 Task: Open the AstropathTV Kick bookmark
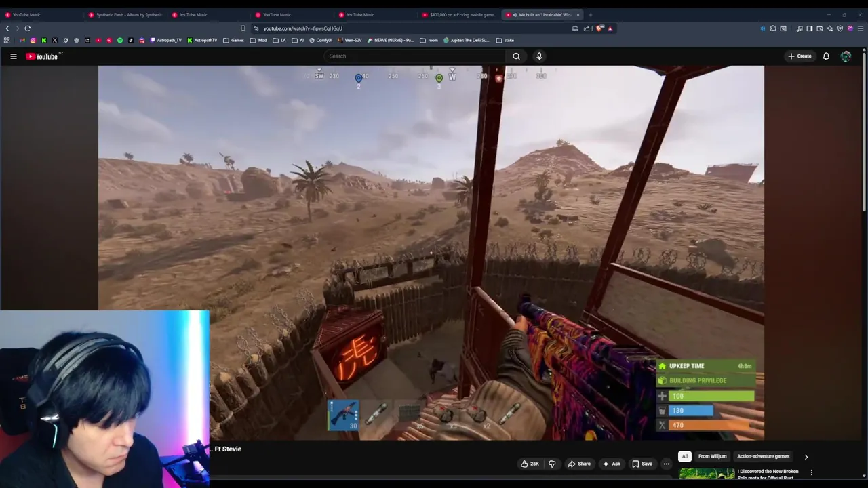[x=202, y=40]
